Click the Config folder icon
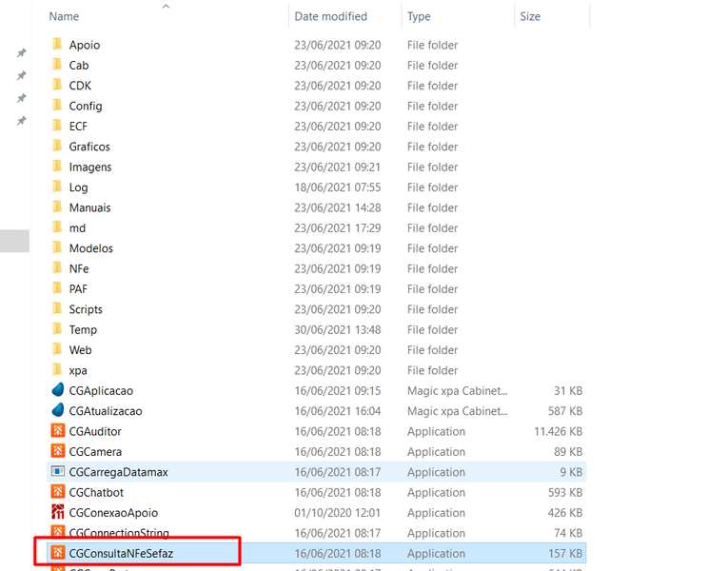Screen dimensions: 728x571 tap(57, 106)
